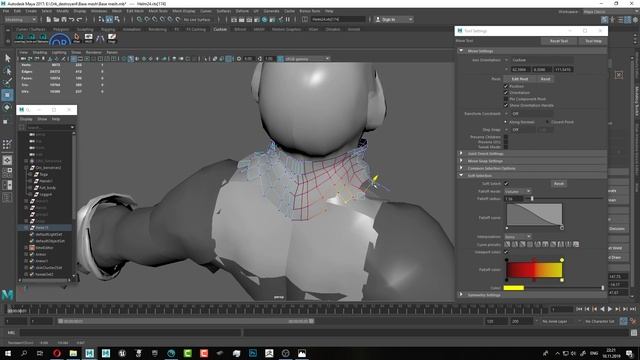Viewport: 640px width, 360px height.
Task: Launch Opera browser from the taskbar
Action: pyautogui.click(x=57, y=353)
